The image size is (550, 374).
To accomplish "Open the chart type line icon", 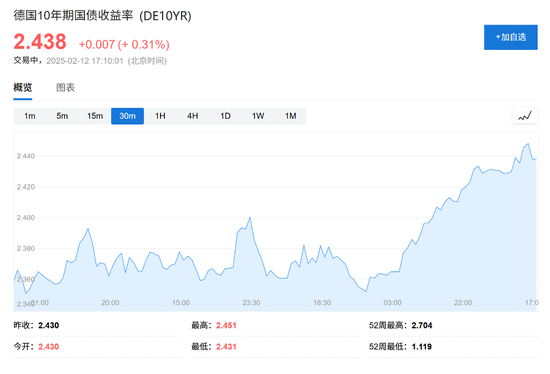I will click(x=525, y=116).
